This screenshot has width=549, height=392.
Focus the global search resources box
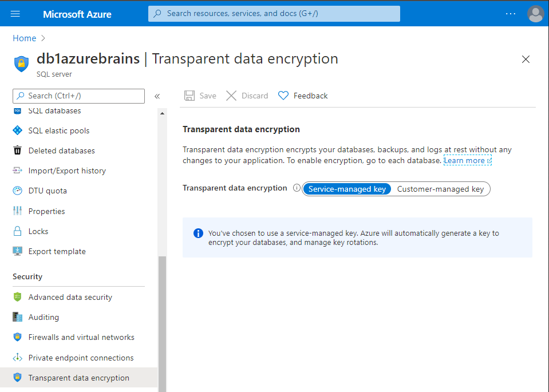pyautogui.click(x=274, y=14)
